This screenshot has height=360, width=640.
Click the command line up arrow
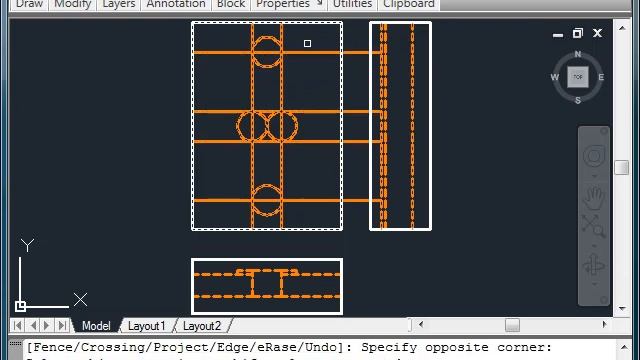624,348
